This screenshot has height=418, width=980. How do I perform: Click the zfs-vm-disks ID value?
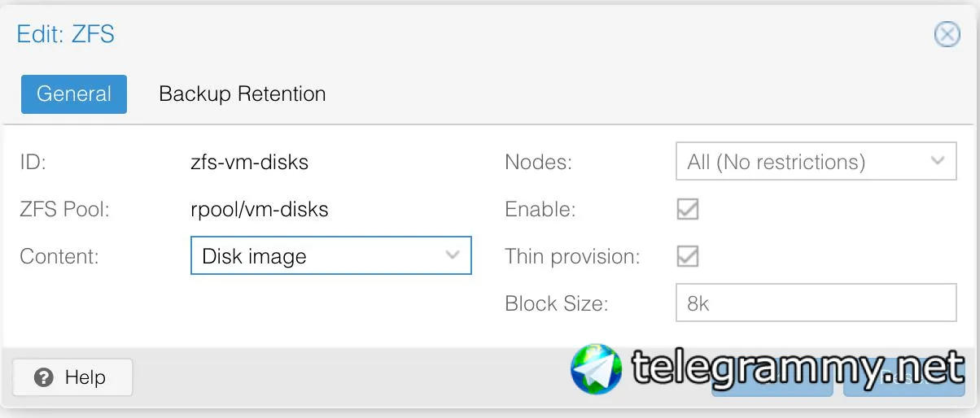pyautogui.click(x=249, y=162)
